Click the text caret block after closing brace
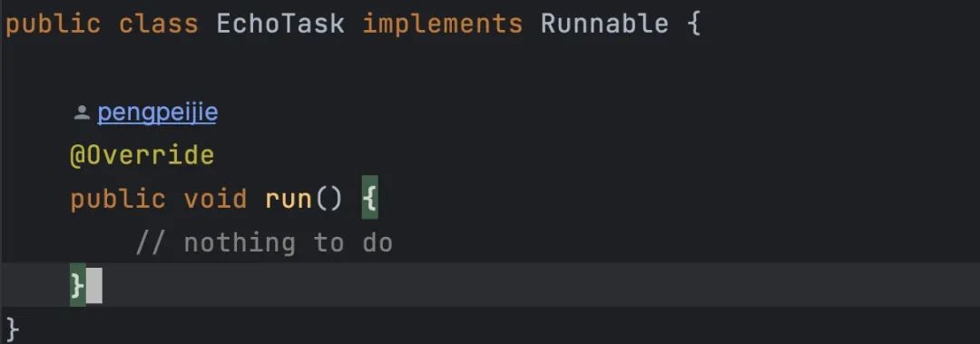The height and width of the screenshot is (344, 980). [x=93, y=286]
